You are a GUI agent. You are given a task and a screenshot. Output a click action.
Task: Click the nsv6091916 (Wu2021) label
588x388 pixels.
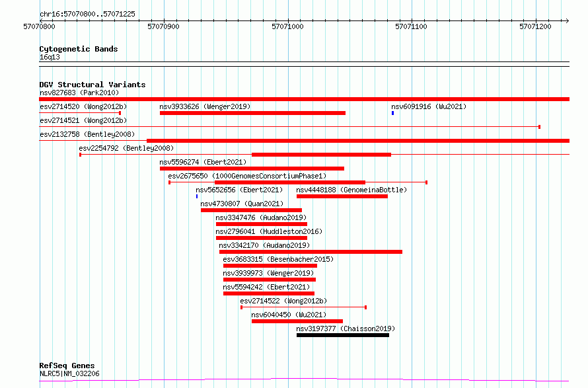tap(429, 106)
